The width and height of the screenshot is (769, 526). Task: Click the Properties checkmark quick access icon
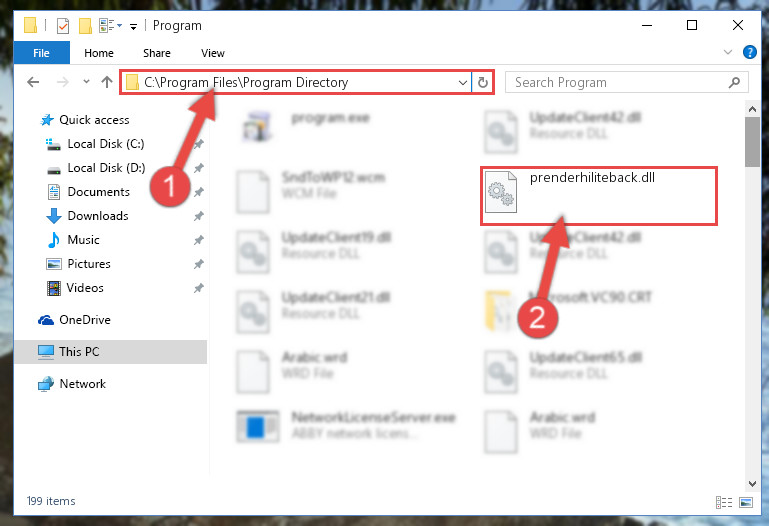coord(63,25)
